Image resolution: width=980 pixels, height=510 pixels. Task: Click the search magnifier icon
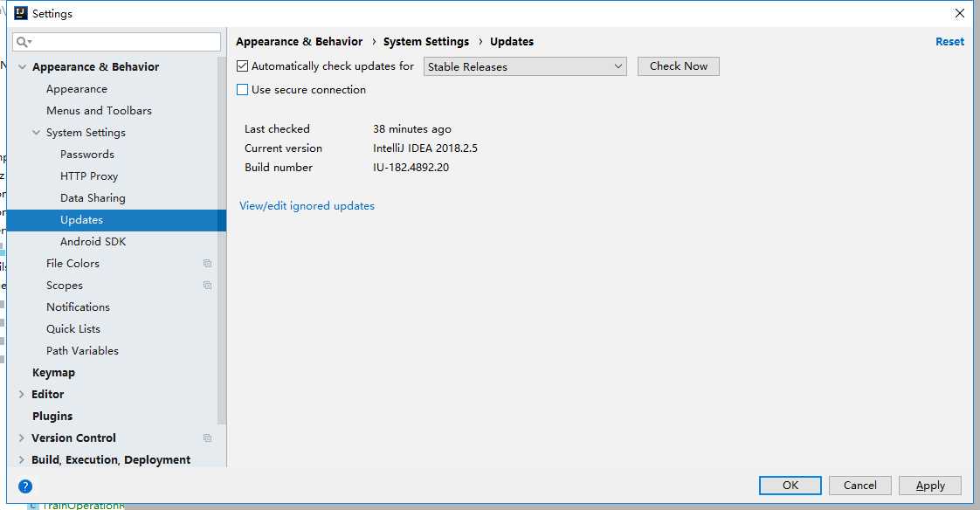click(x=23, y=42)
